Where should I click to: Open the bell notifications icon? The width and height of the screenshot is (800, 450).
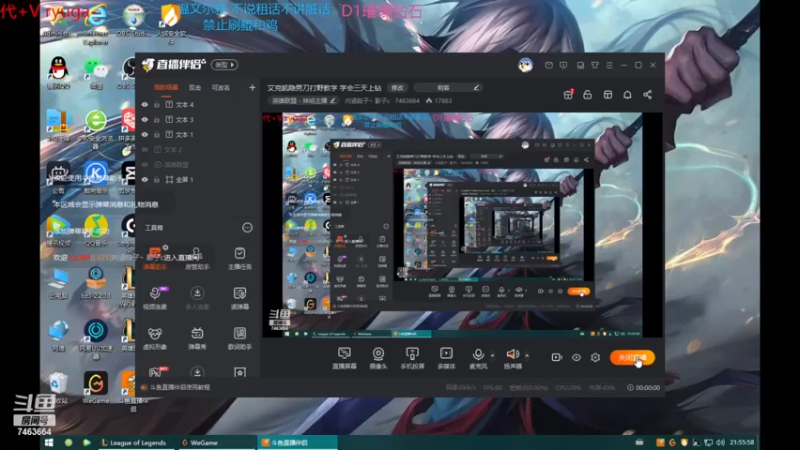point(628,94)
